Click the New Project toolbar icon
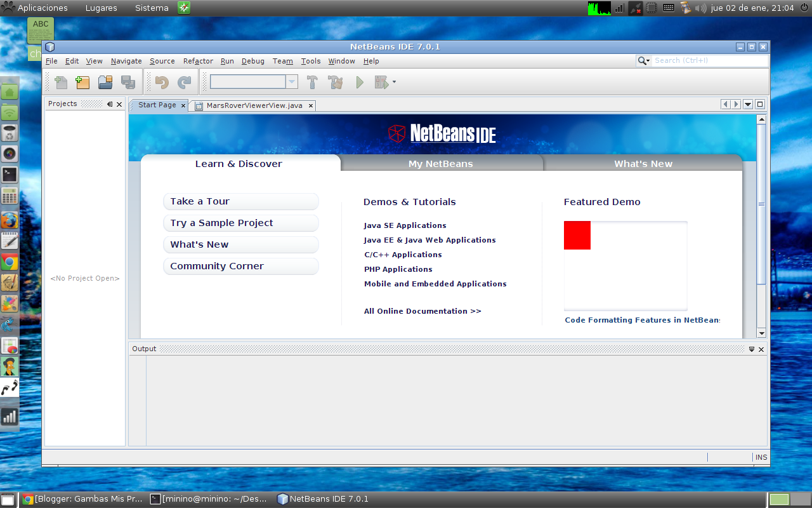This screenshot has height=508, width=812. (x=82, y=82)
